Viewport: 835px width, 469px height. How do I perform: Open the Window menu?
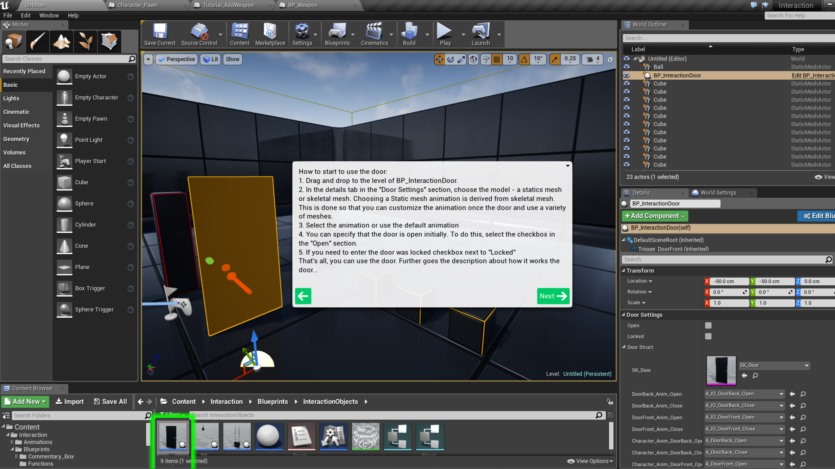48,15
